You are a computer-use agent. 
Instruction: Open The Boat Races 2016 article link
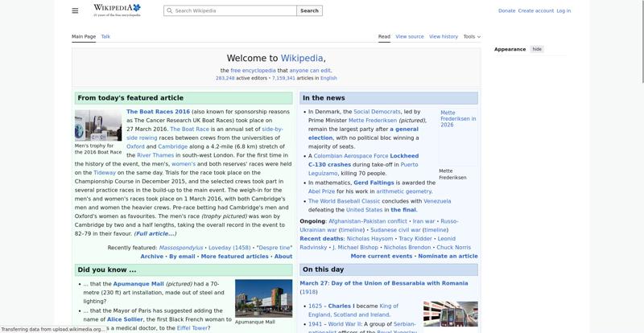pos(158,112)
